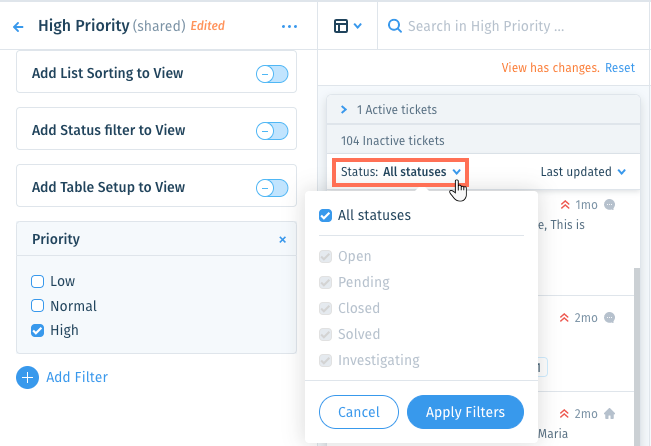Screen dimensions: 651x446
Task: Enable Add Table Setup to View switch
Action: coord(272,188)
